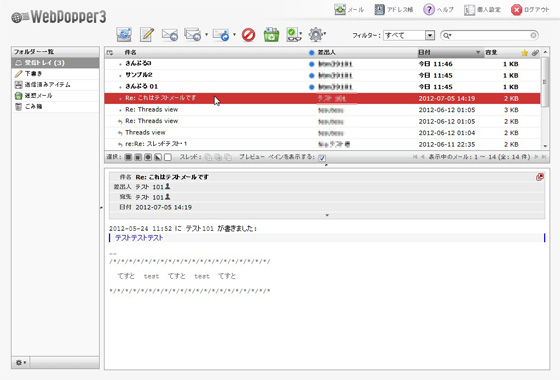
Task: Open the ごみ箱 trash folder
Action: click(55, 106)
